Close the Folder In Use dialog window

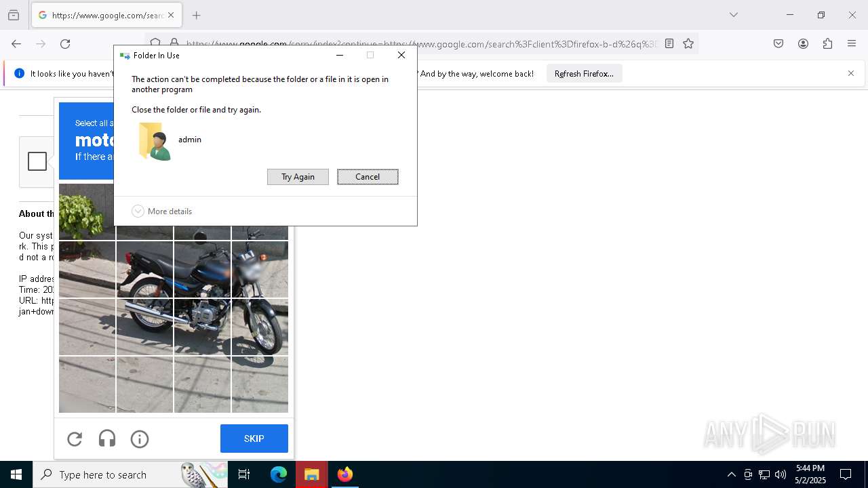point(401,56)
